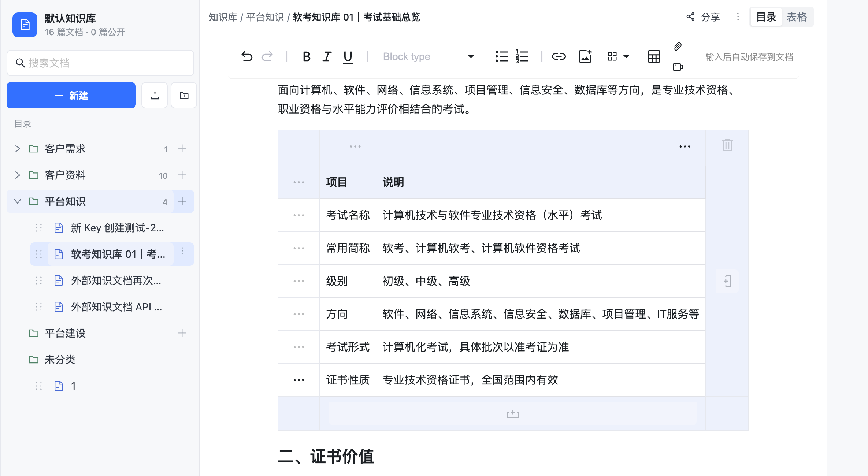The image size is (868, 476).
Task: Add a document to 平台知识 folder
Action: point(182,201)
